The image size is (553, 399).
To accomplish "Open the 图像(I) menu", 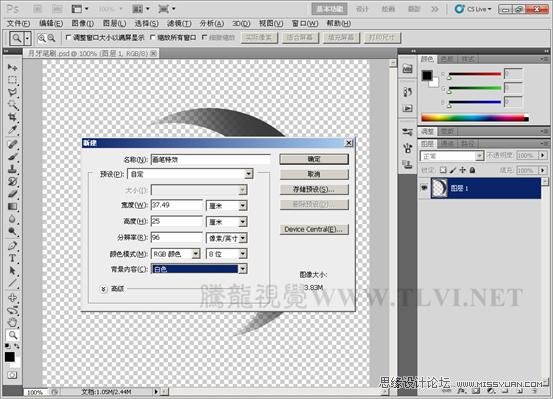I will [x=83, y=23].
